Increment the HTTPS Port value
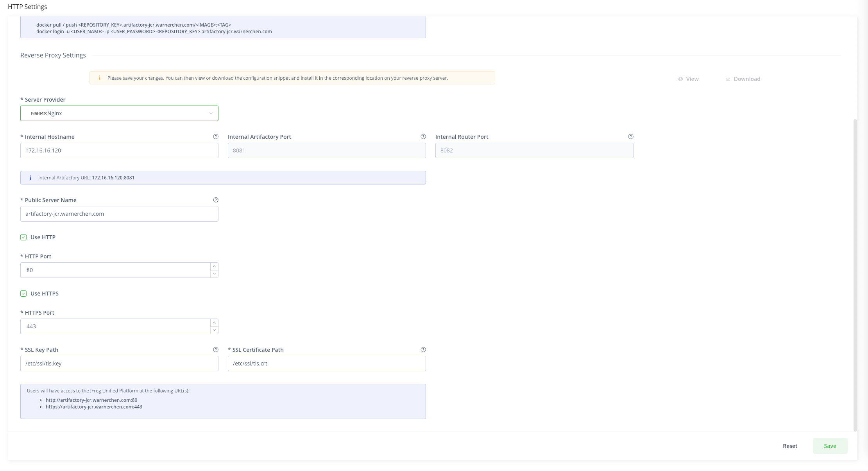Image resolution: width=868 pixels, height=471 pixels. pos(214,322)
